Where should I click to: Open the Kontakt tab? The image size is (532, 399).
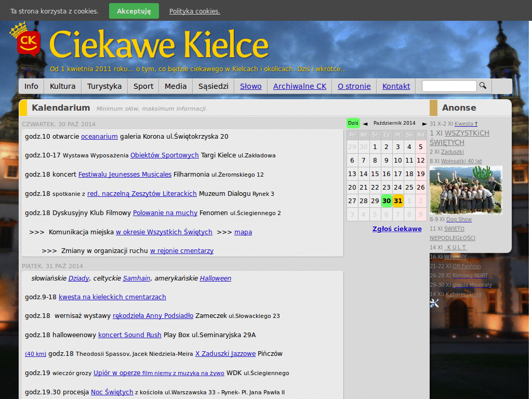coord(395,86)
